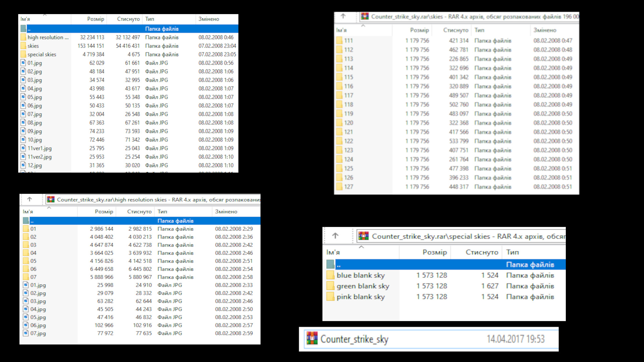Screen dimensions: 644x362
Task: Select folder 120 in the skies list
Action: [x=348, y=123]
